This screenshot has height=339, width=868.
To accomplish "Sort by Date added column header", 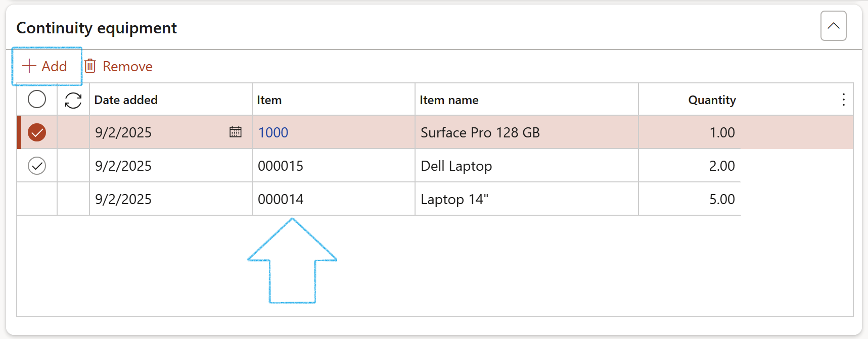I will pyautogui.click(x=126, y=100).
